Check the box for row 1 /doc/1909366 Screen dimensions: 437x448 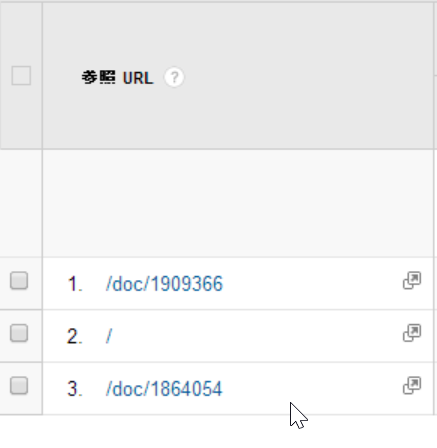pos(19,281)
